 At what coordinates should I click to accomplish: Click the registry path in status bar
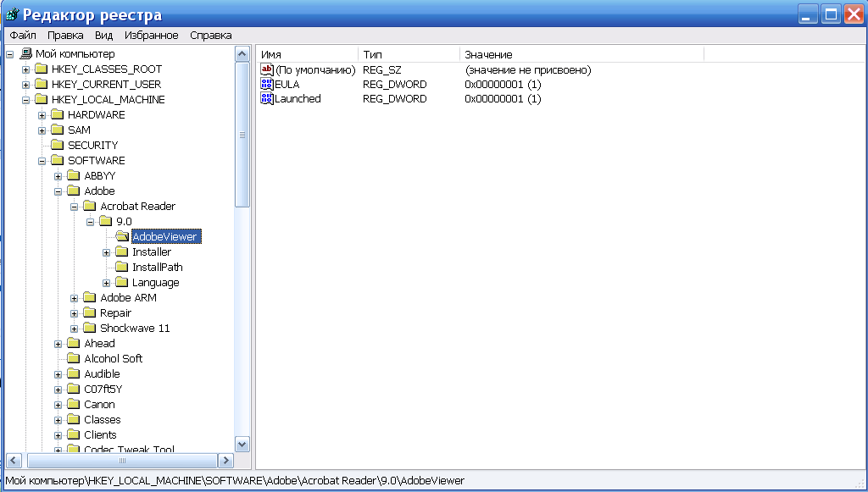[235, 481]
